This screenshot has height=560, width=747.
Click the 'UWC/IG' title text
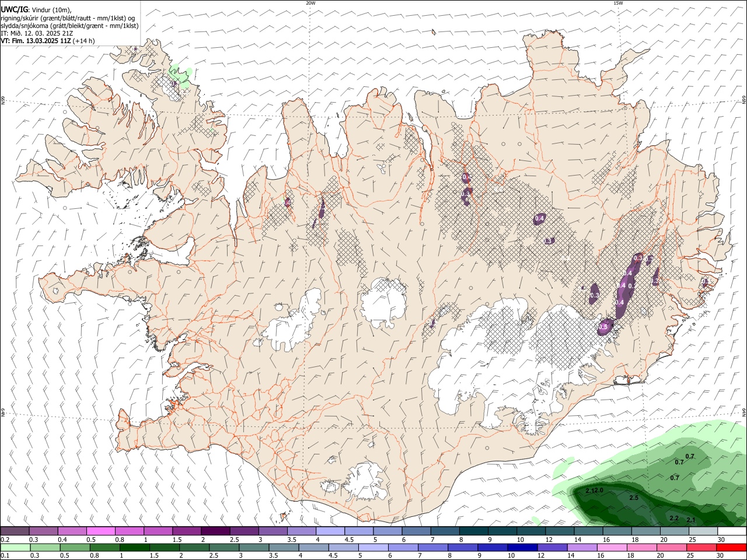[14, 9]
